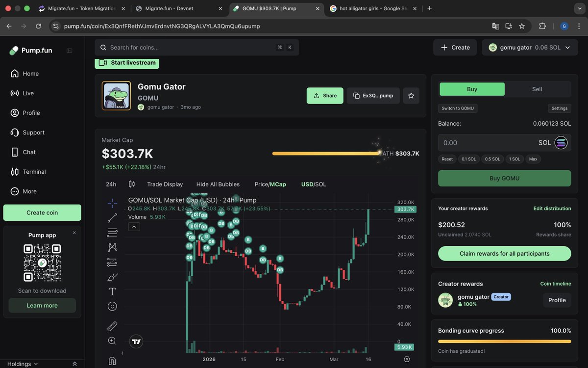This screenshot has height=368, width=588.
Task: Activate the chart zoom-in tool
Action: (x=112, y=341)
